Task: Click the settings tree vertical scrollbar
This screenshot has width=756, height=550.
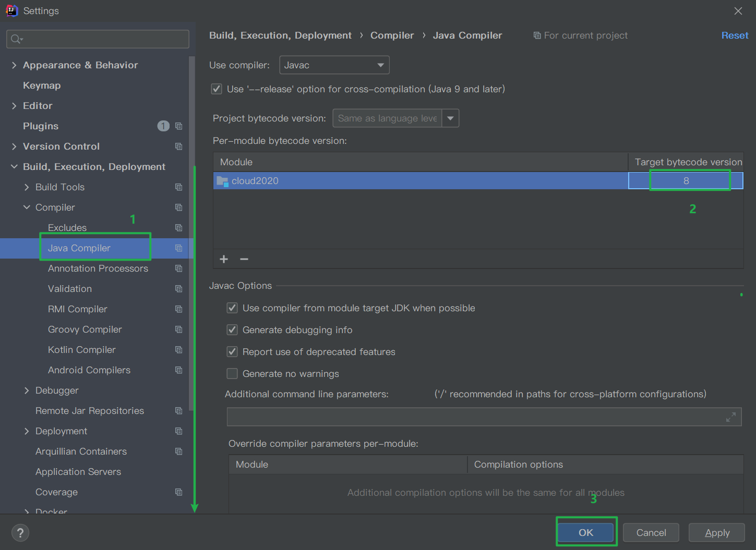Action: click(x=191, y=234)
